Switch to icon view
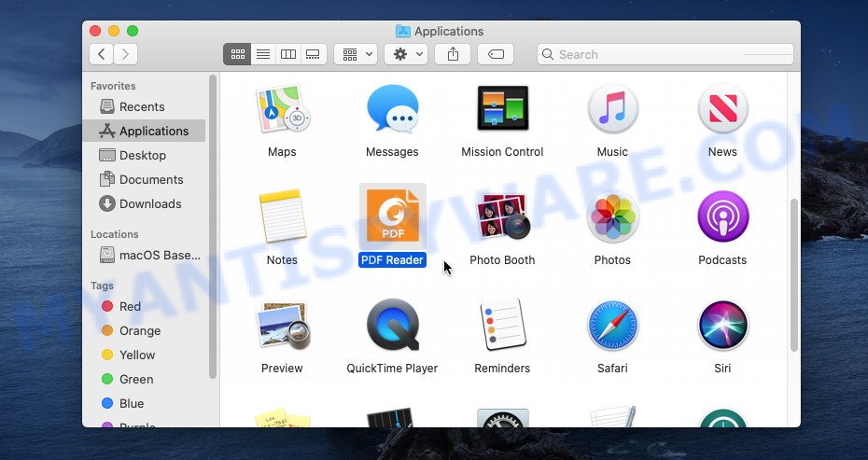The width and height of the screenshot is (868, 460). pos(237,54)
